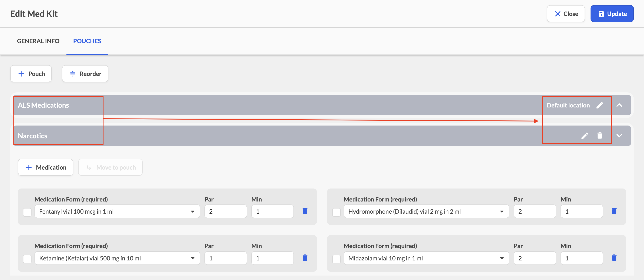
Task: Add a new Pouch
Action: point(31,74)
